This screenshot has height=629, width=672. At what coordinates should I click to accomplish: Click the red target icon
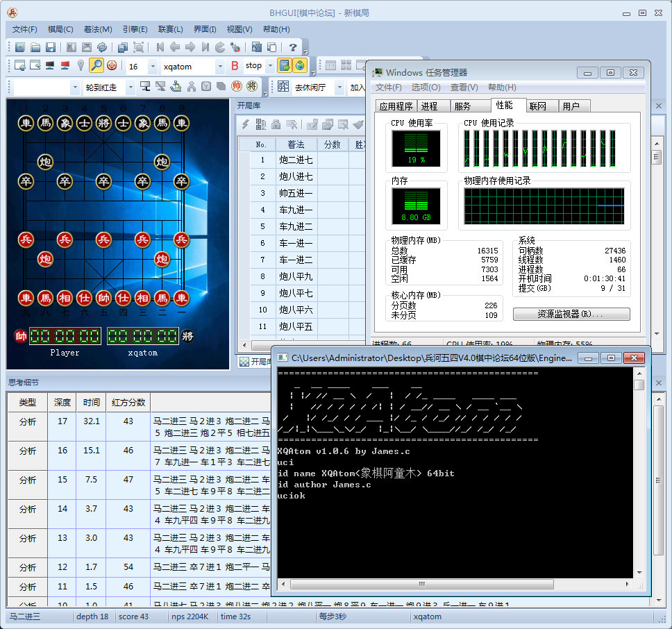click(112, 65)
